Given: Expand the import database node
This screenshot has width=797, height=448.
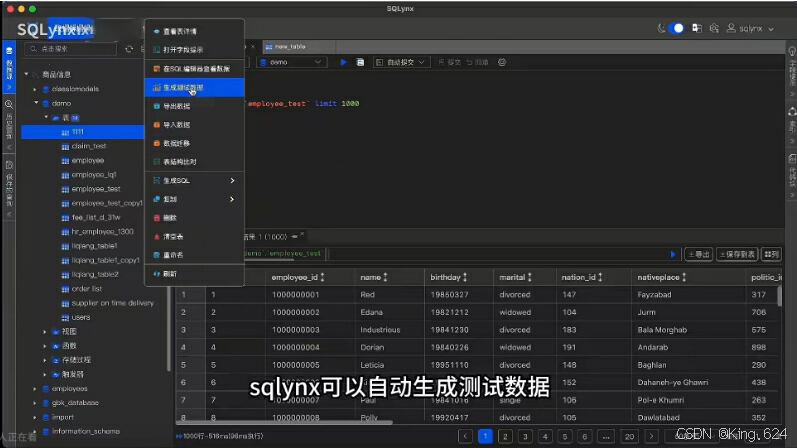Looking at the screenshot, I should pyautogui.click(x=35, y=417).
